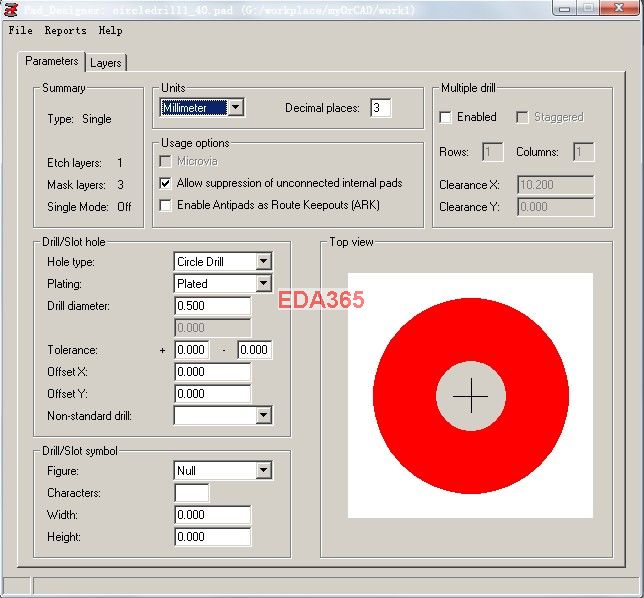The width and height of the screenshot is (644, 598).
Task: Enable Antipads as Route Keepouts (ARK) checkbox
Action: [165, 205]
